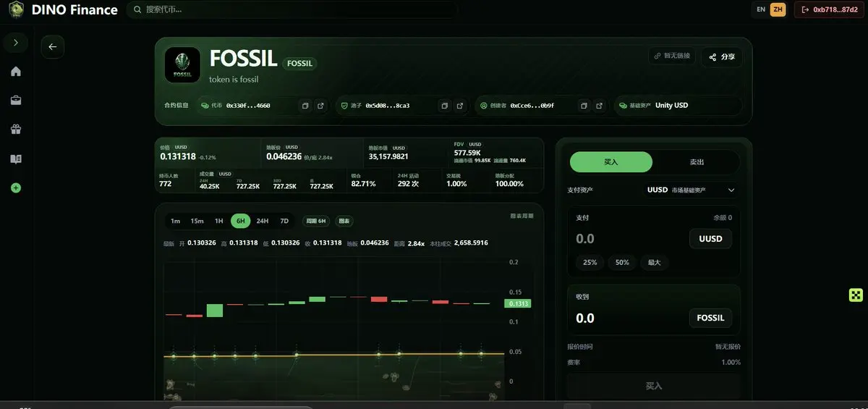Select the 24H chart interval
868x409 pixels.
pyautogui.click(x=263, y=221)
